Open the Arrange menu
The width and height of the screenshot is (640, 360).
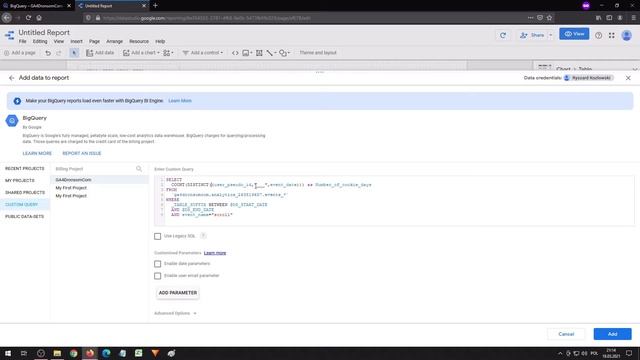(114, 42)
